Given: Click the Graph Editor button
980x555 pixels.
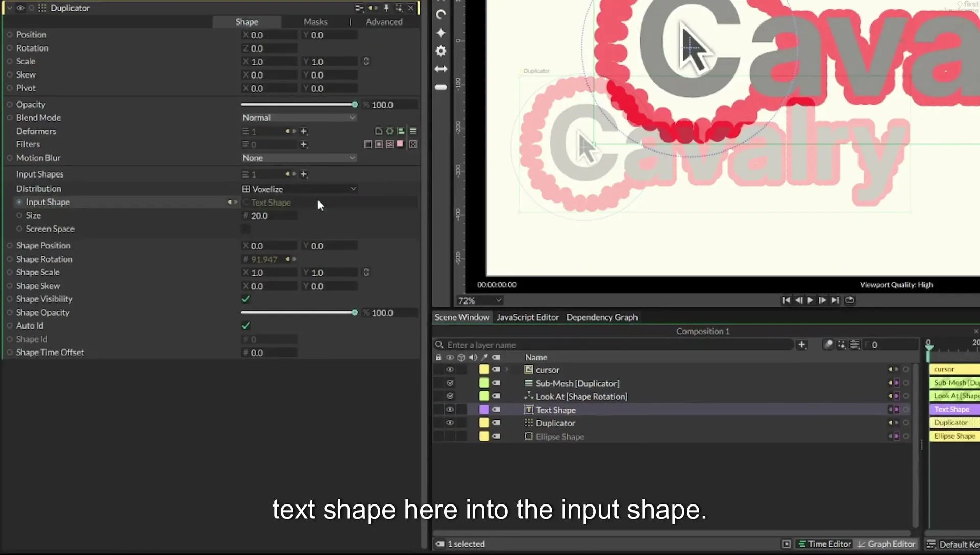Looking at the screenshot, I should pos(887,544).
